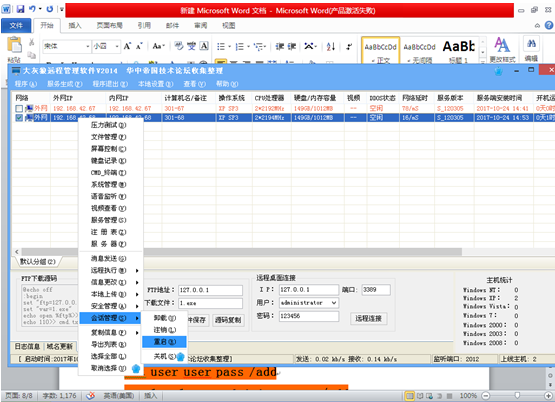Viewport: 555px width, 402px height.
Task: Click the 源码复制 button
Action: tap(228, 320)
